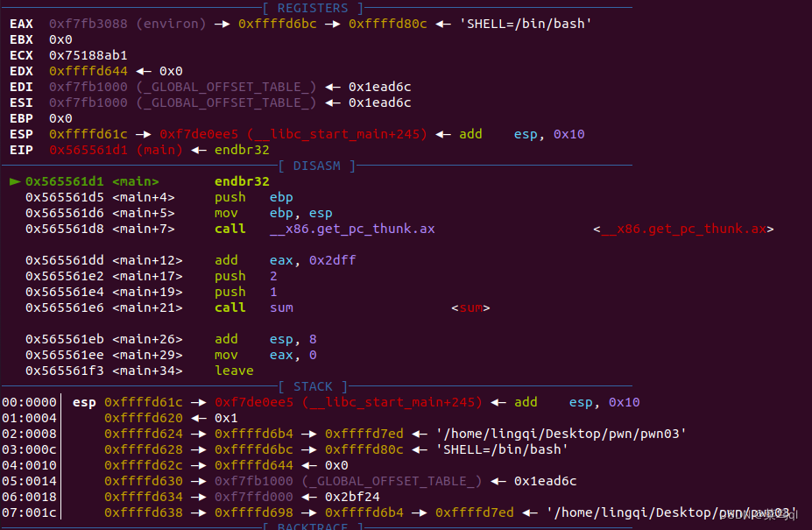The width and height of the screenshot is (812, 530).
Task: Click endbr32 mnemonic in the DISASM section
Action: point(242,182)
